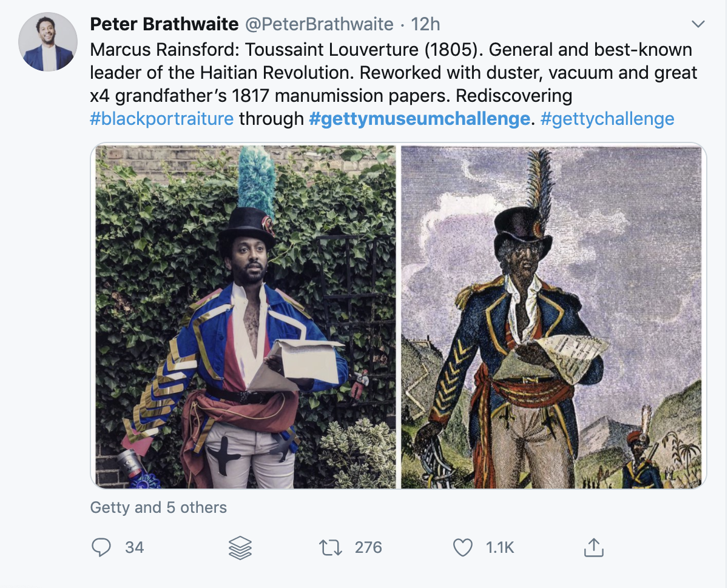Viewport: 728px width, 588px height.
Task: Click the 'Getty and 5 others' link
Action: coord(158,507)
